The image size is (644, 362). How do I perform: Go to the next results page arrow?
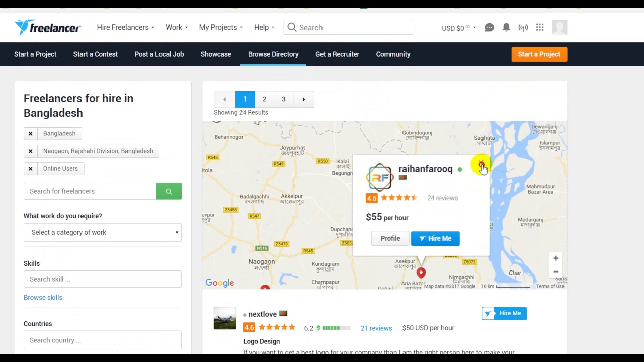tap(304, 99)
